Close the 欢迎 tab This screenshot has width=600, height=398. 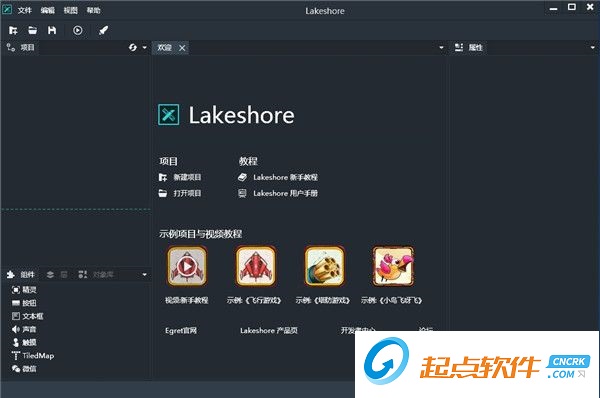coord(182,48)
